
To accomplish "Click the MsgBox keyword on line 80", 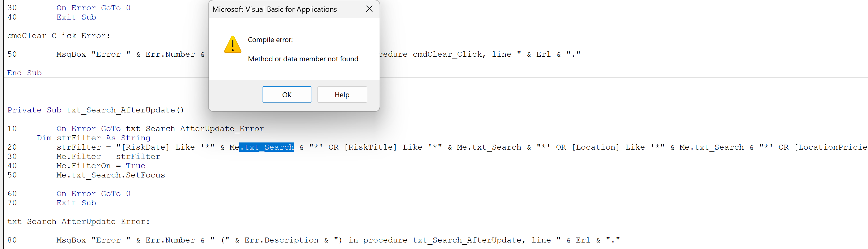I will click(x=71, y=240).
